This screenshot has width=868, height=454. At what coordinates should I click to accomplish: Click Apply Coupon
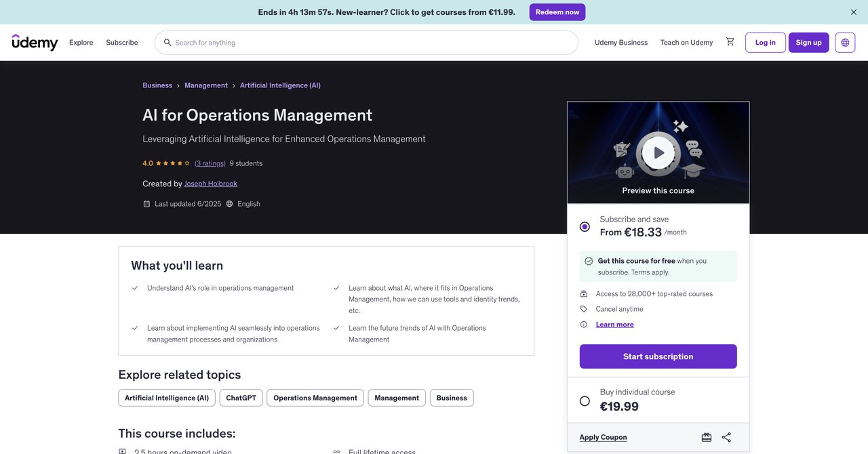[x=604, y=438]
